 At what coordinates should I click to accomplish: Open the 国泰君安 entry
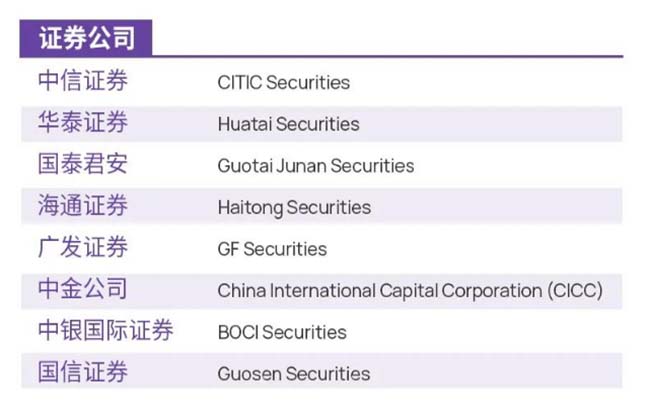coord(83,165)
